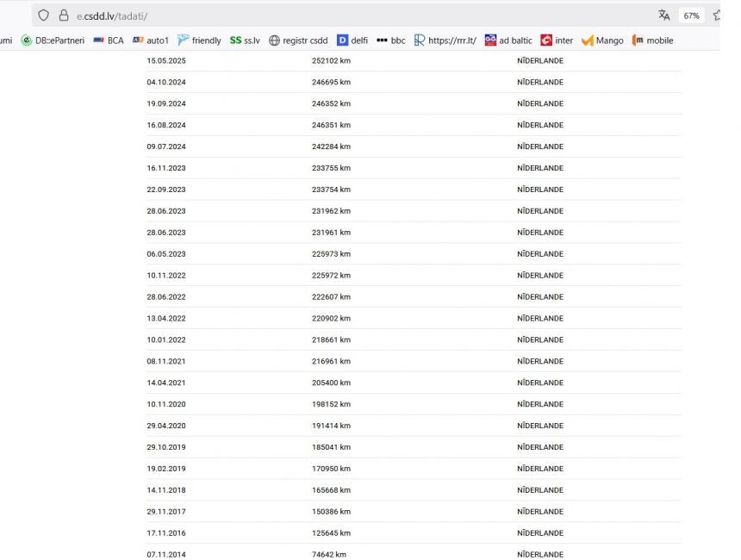Open the auto1 bookmark
Screen dimensions: 741x560
[150, 40]
